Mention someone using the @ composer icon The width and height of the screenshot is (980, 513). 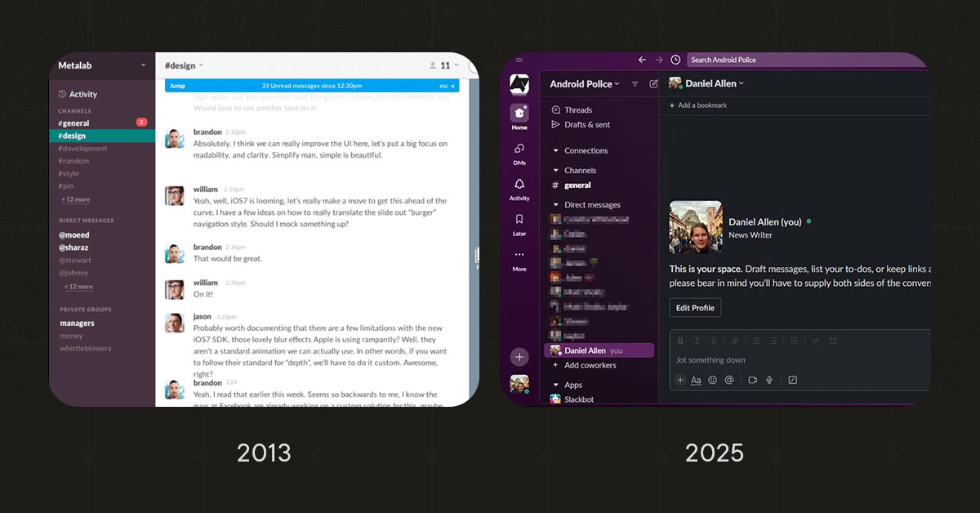tap(728, 380)
